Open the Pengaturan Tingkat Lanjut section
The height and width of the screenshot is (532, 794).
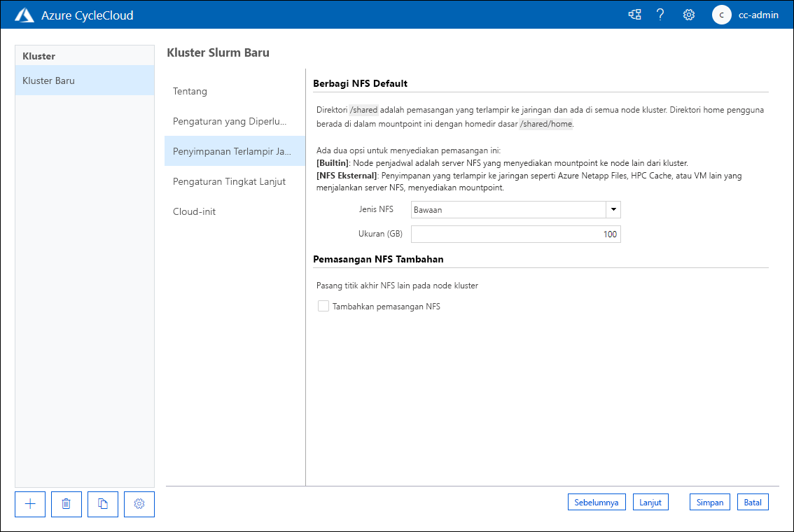click(228, 181)
